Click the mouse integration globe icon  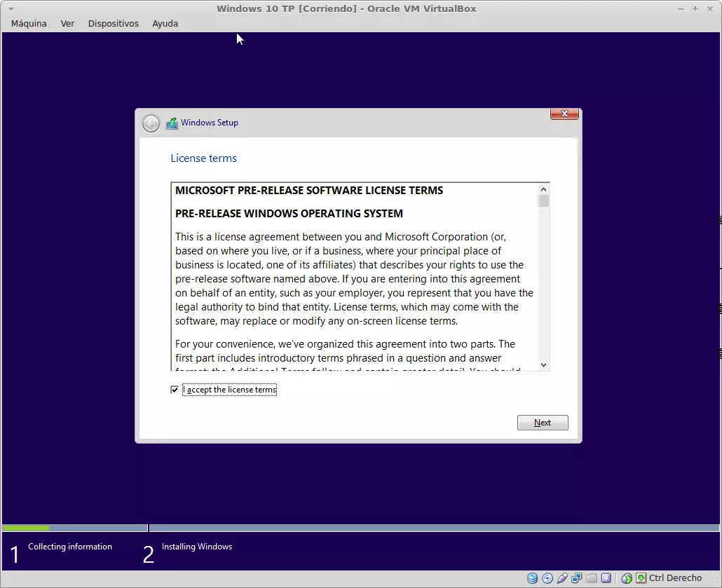pyautogui.click(x=627, y=578)
